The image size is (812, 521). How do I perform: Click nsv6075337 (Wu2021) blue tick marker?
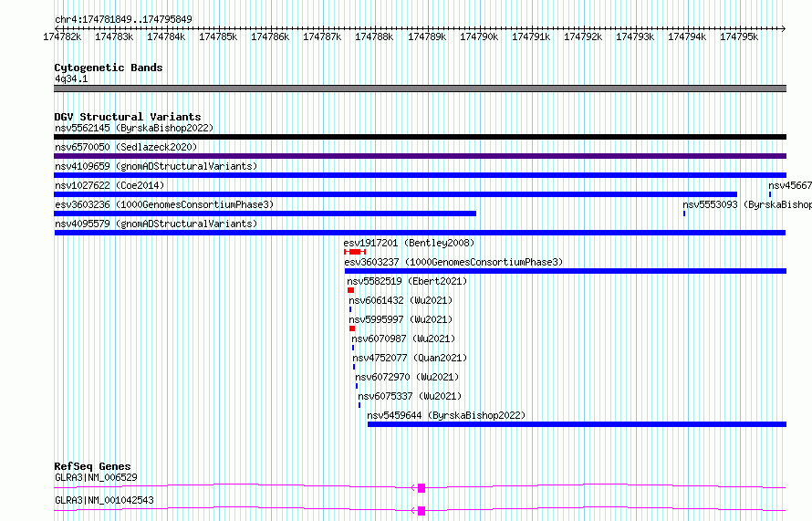[359, 405]
